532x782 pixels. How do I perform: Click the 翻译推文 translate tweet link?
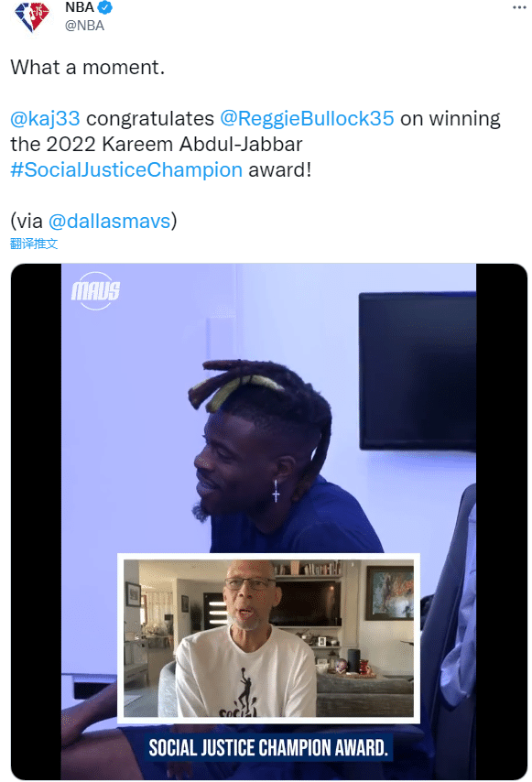point(34,244)
